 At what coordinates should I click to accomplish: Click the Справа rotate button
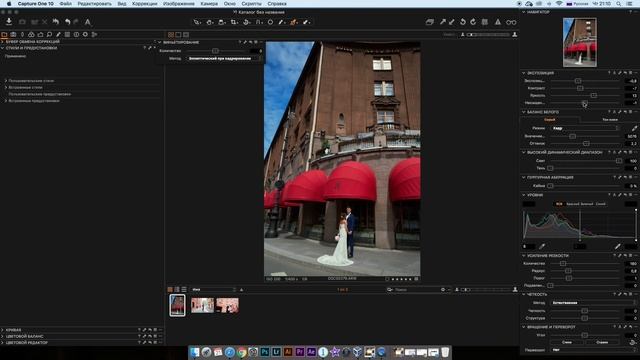coord(602,342)
